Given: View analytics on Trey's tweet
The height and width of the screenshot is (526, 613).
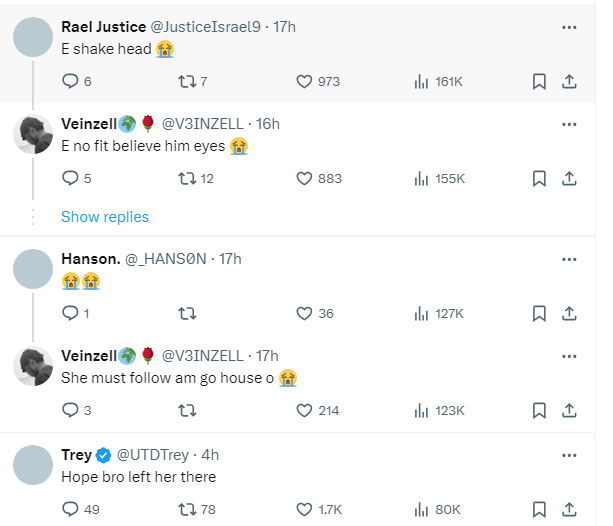Looking at the screenshot, I should (x=421, y=510).
